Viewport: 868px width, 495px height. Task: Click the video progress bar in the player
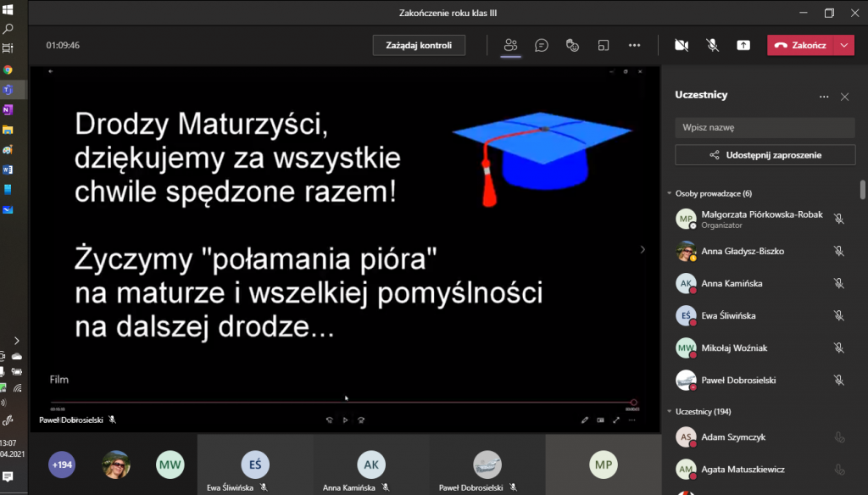pos(339,403)
